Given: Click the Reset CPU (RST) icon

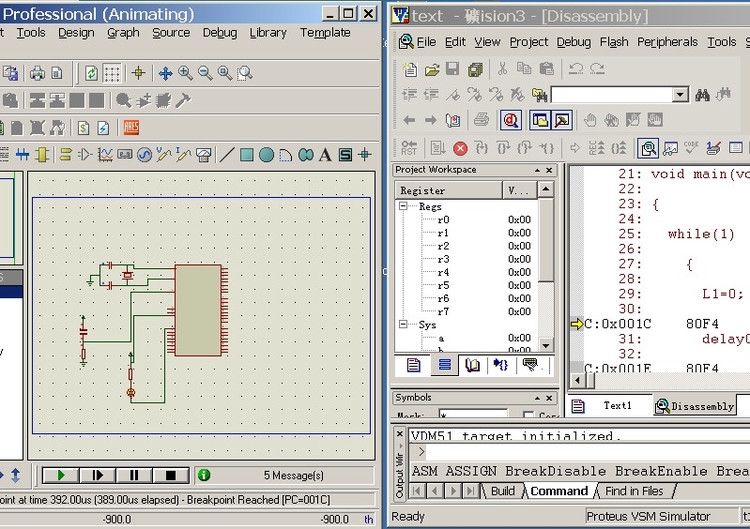Looking at the screenshot, I should pos(408,148).
